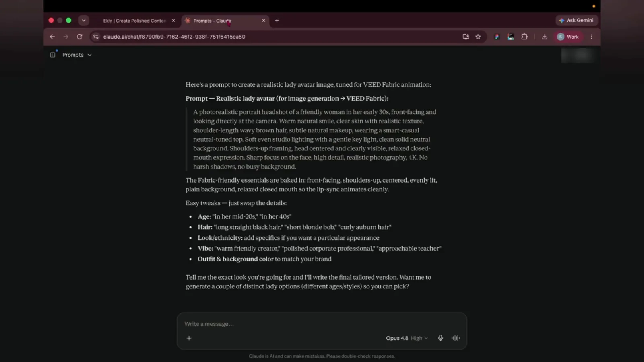Open Chrome's three-dot menu
Screen dimensions: 644x362
[592, 37]
